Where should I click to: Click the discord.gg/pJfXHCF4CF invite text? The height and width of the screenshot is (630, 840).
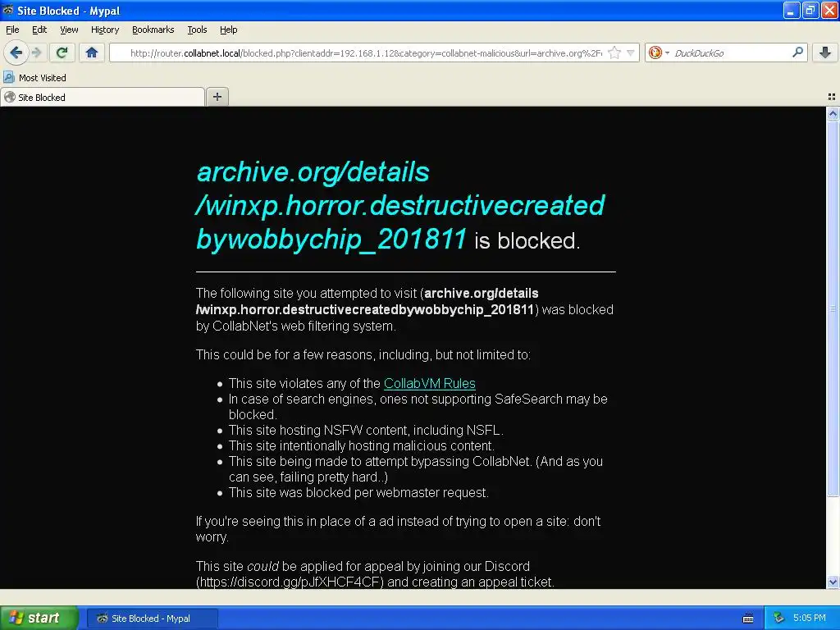(x=290, y=582)
